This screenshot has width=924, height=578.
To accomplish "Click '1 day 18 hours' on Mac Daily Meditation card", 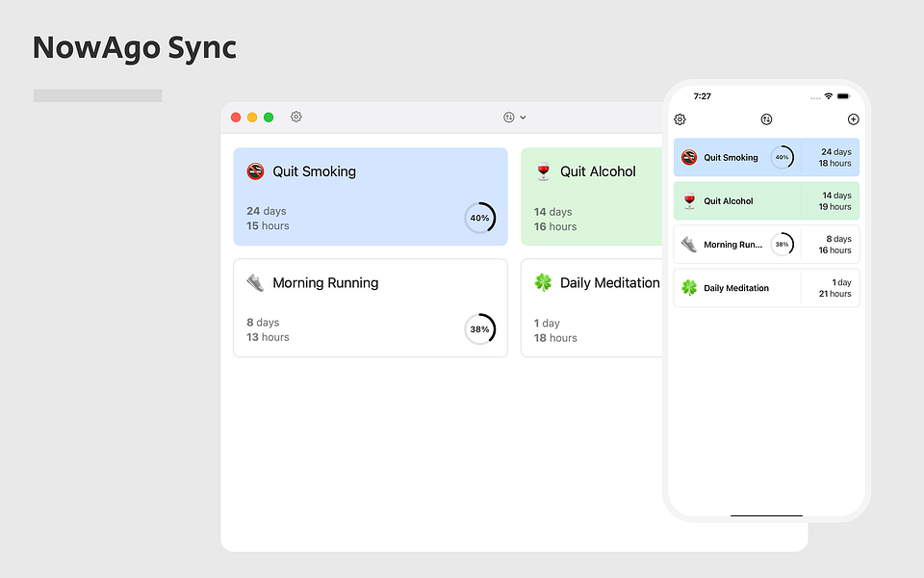I will coord(555,330).
